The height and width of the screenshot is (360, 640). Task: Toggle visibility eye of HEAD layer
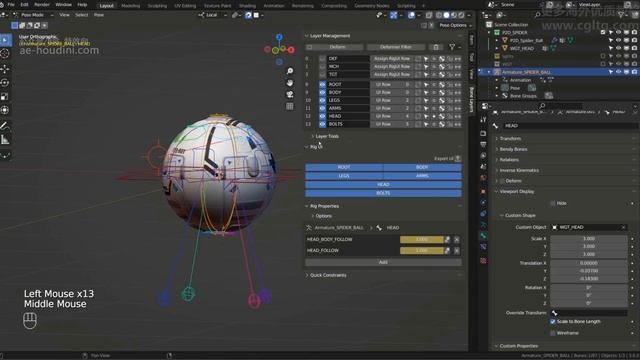[x=322, y=116]
